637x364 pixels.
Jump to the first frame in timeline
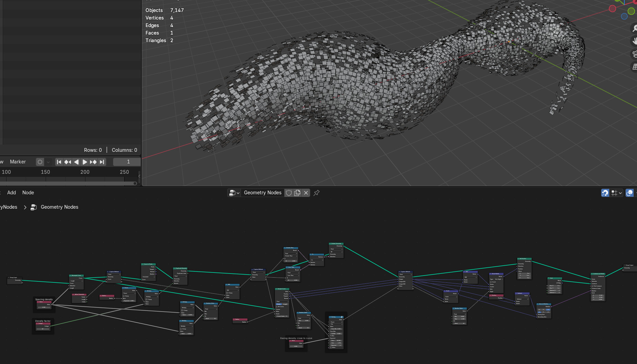click(59, 162)
